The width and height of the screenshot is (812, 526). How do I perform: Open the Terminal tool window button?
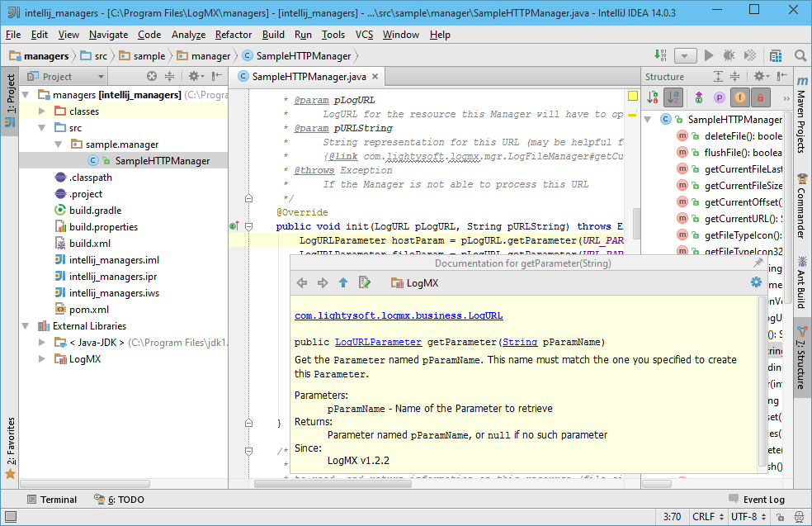[52, 500]
